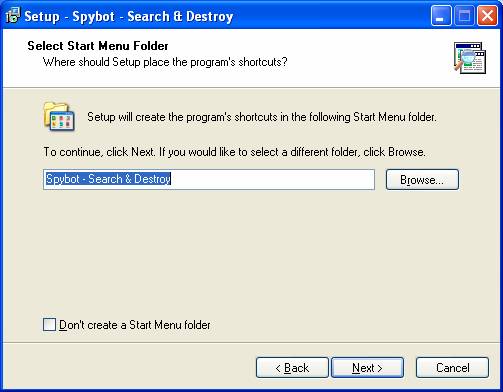Click the Next button to continue
Viewport: 503px width, 392px height.
[x=367, y=368]
